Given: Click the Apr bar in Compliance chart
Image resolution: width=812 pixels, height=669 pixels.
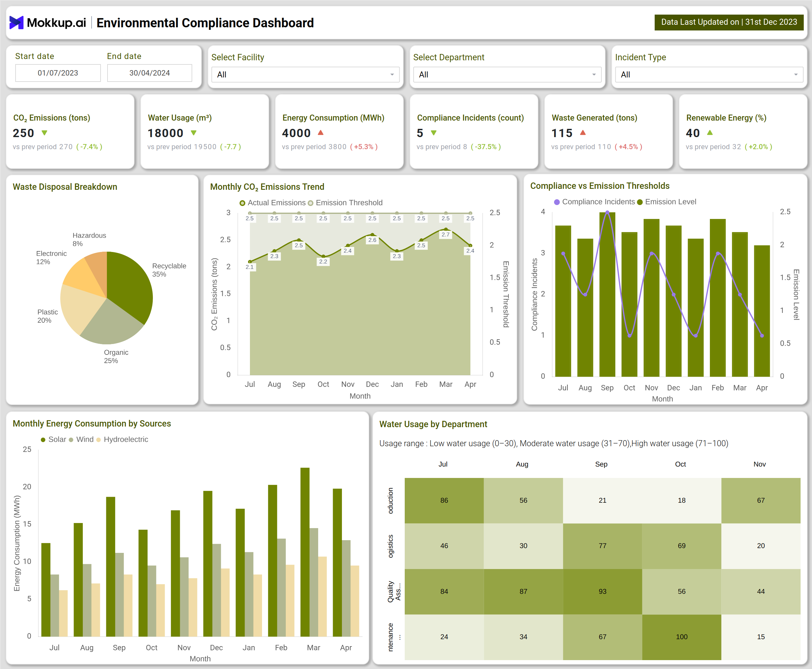Looking at the screenshot, I should click(x=762, y=311).
